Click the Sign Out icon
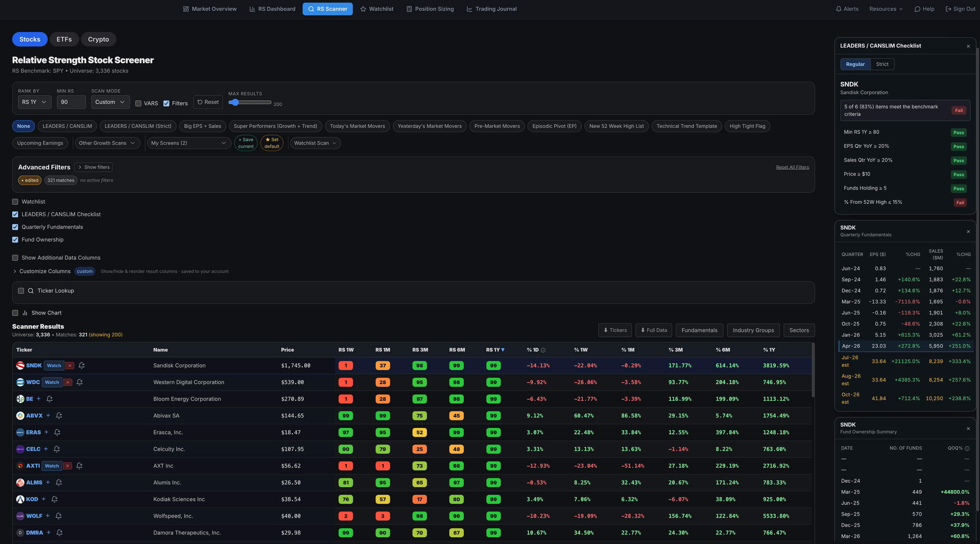This screenshot has width=980, height=544. 948,9
